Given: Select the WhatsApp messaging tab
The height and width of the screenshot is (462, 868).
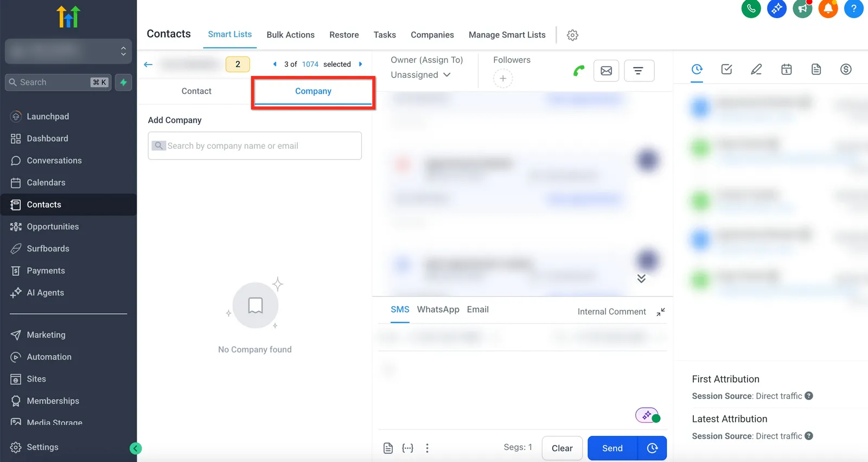Looking at the screenshot, I should [438, 309].
